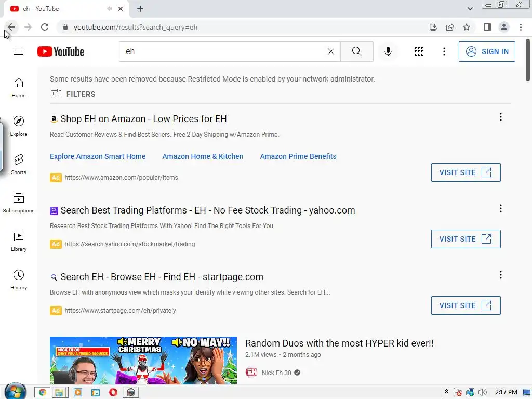This screenshot has width=532, height=399.
Task: Open Chrome profile avatar
Action: [504, 27]
